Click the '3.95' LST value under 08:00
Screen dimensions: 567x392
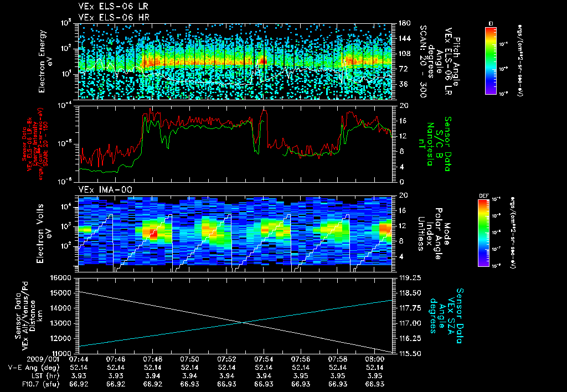click(375, 376)
